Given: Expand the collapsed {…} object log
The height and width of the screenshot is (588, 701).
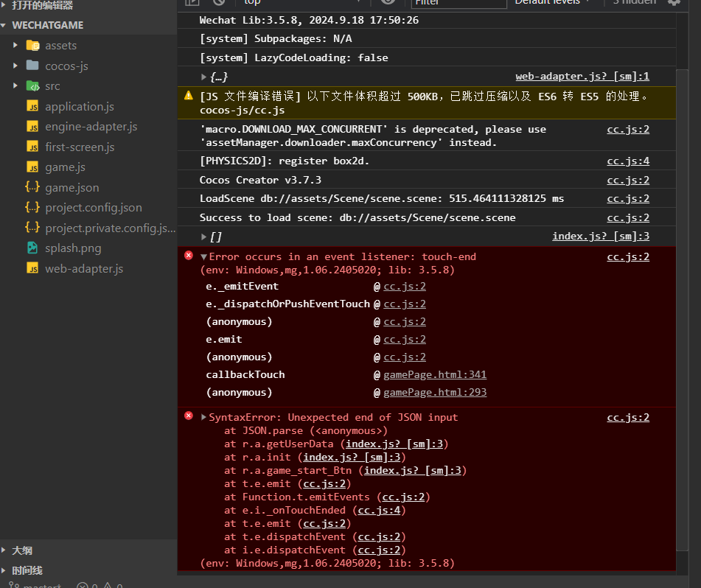Looking at the screenshot, I should click(x=204, y=77).
